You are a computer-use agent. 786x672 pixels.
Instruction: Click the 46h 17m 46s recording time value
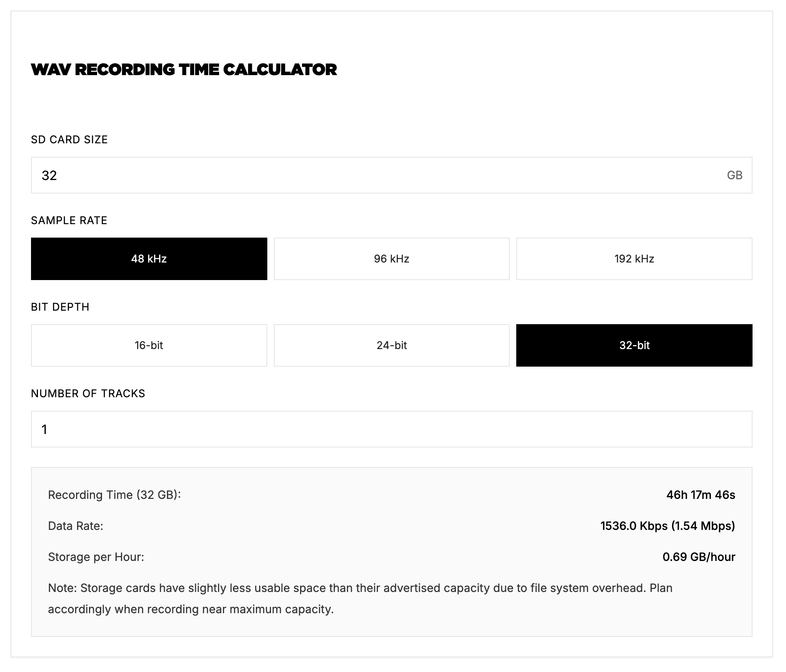click(x=701, y=495)
